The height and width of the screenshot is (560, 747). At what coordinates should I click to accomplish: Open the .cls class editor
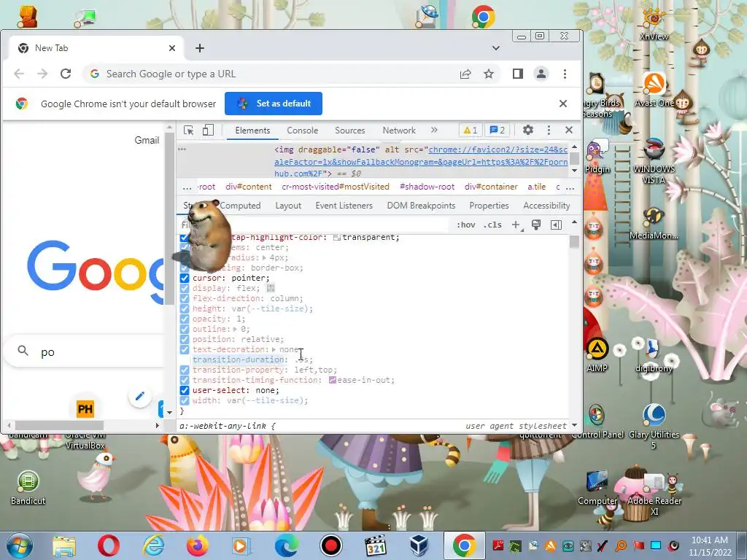coord(492,225)
